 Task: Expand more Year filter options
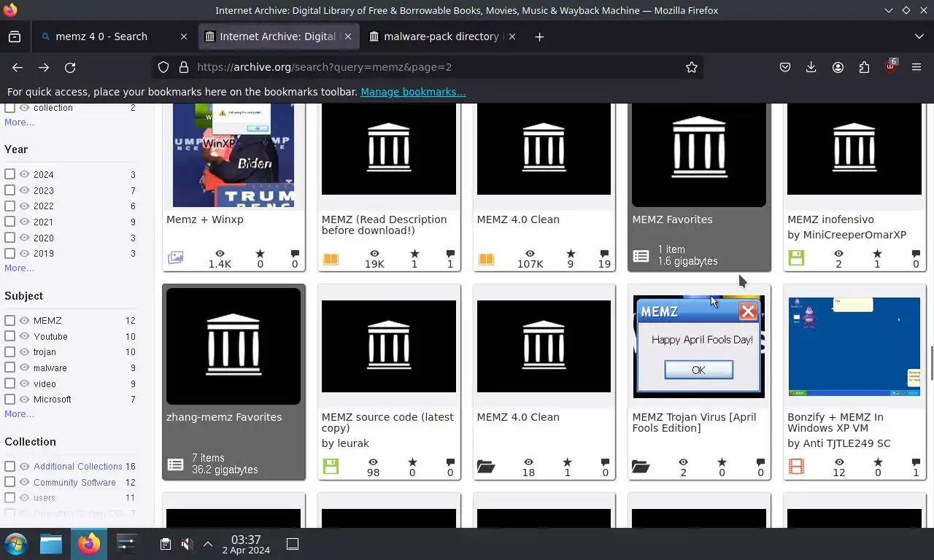click(x=19, y=268)
